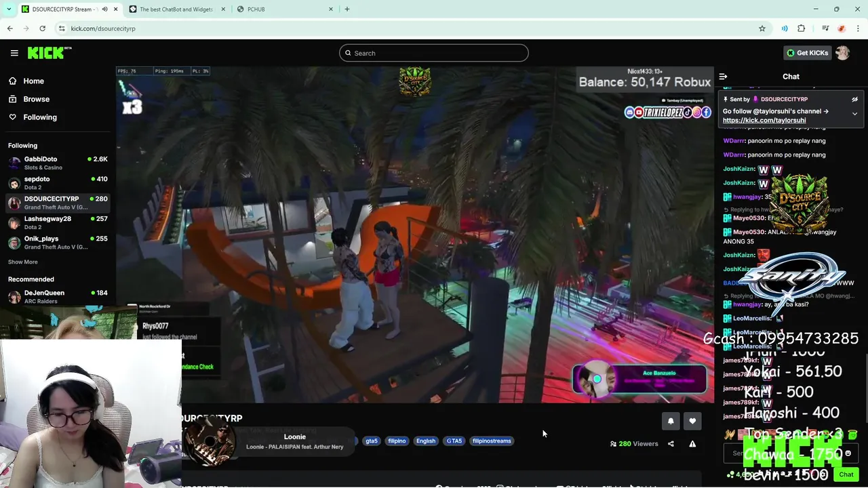Close the PCHUB tab

tap(331, 9)
